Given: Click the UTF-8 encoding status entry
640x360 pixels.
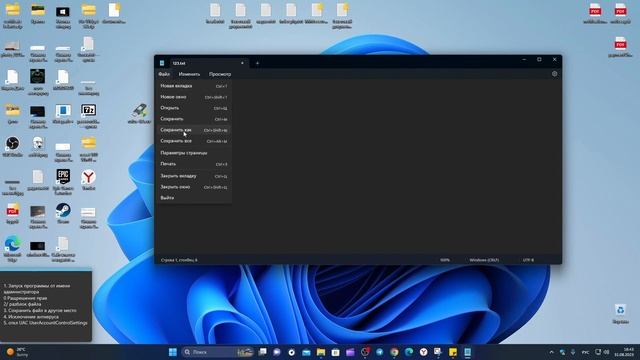Looking at the screenshot, I should pos(528,260).
